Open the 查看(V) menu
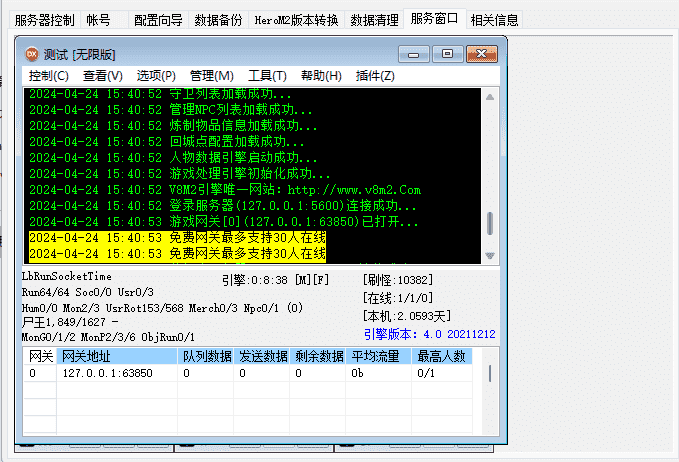Screen dimensions: 679x462 coord(102,76)
